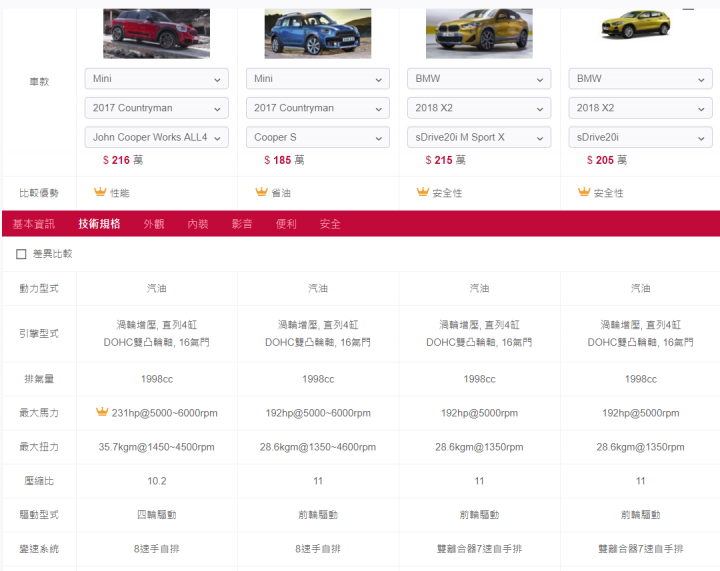Click the 28.6kgm@1350~4600rpm torque value

coord(318,447)
